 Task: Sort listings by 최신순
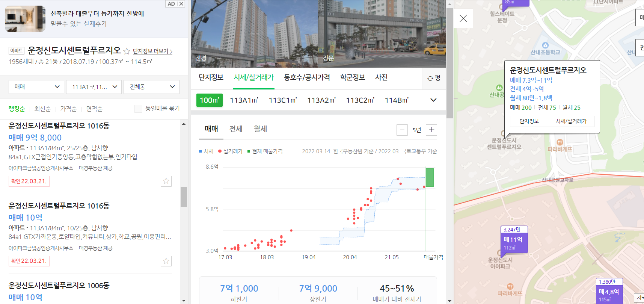coord(42,109)
